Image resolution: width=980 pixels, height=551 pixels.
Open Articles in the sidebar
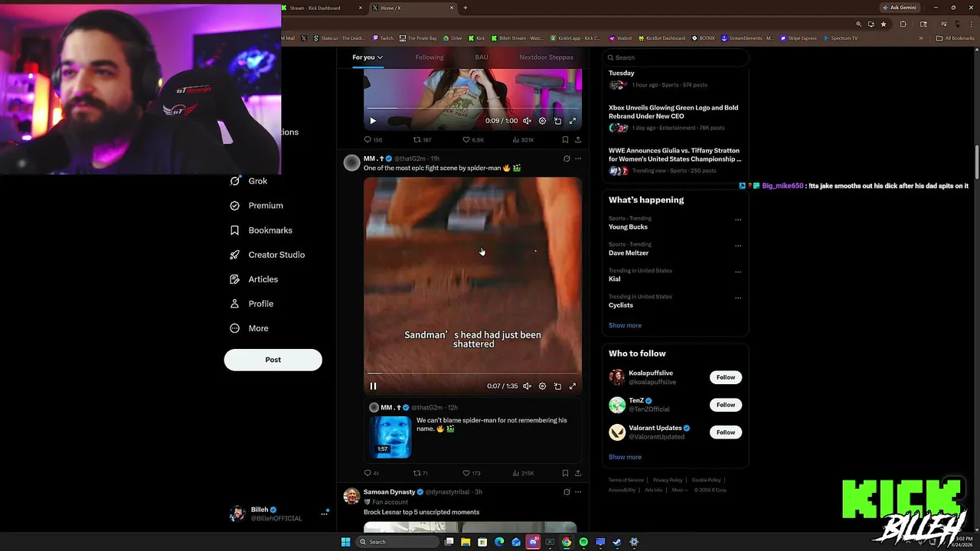(x=254, y=279)
